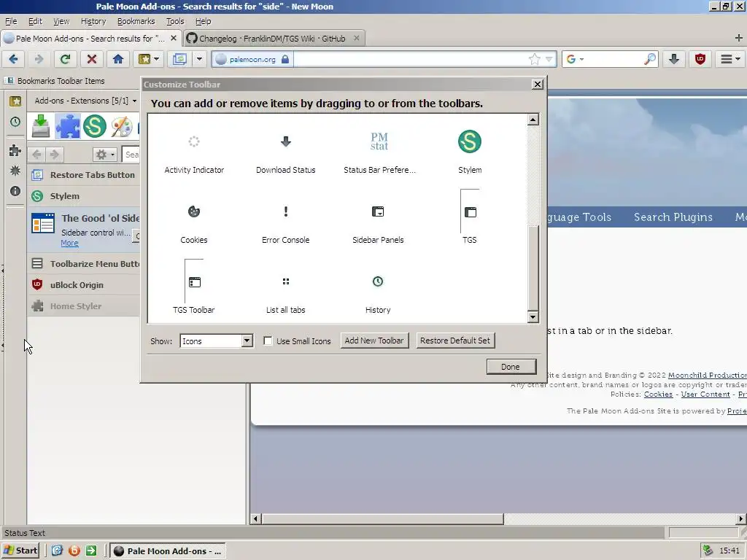747x560 pixels.
Task: Go back with the navigation Back arrow
Action: point(13,59)
